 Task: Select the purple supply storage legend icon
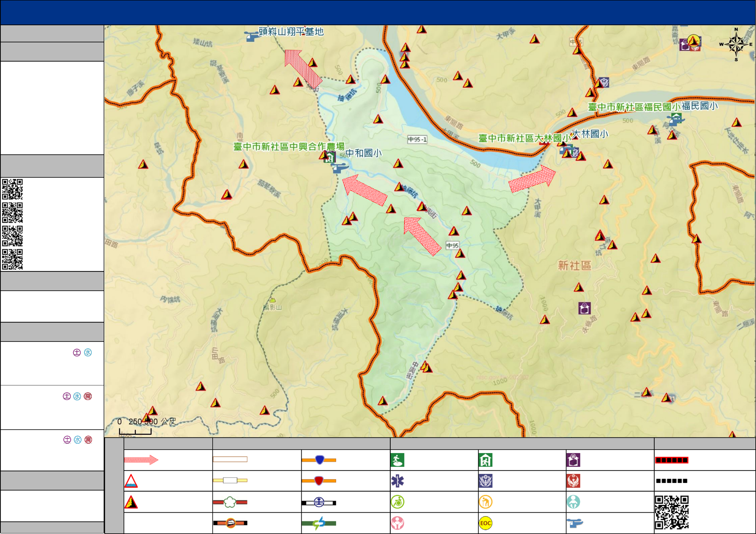click(x=573, y=460)
